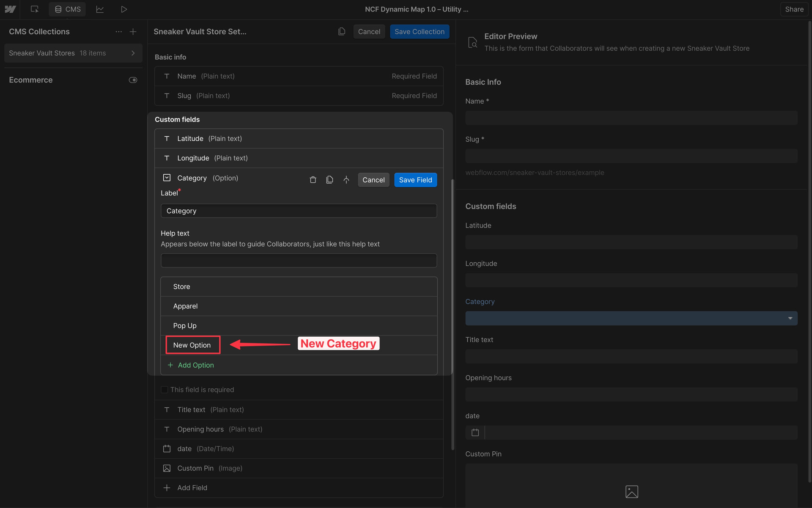
Task: Click the date field calendar icon
Action: point(167,449)
